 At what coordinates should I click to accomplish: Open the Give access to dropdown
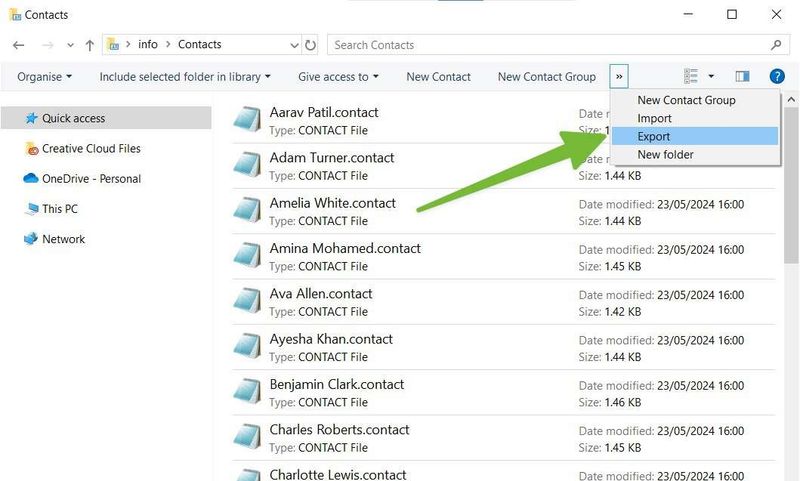338,77
